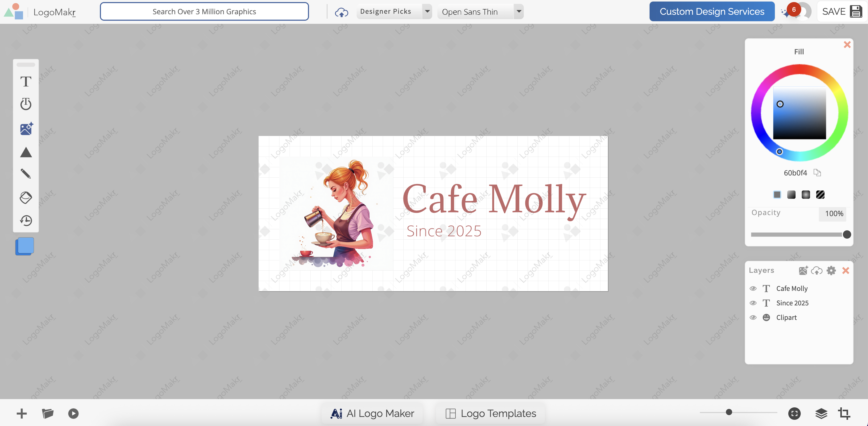Screen dimensions: 868x426
Task: Click the LogoMakr logo
Action: click(x=40, y=12)
